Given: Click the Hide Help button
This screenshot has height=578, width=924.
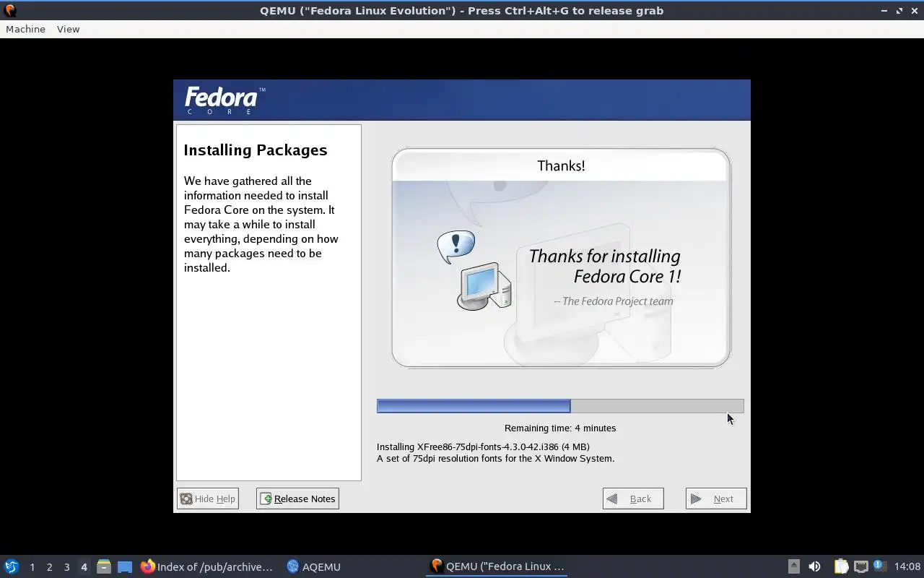Looking at the screenshot, I should 208,499.
